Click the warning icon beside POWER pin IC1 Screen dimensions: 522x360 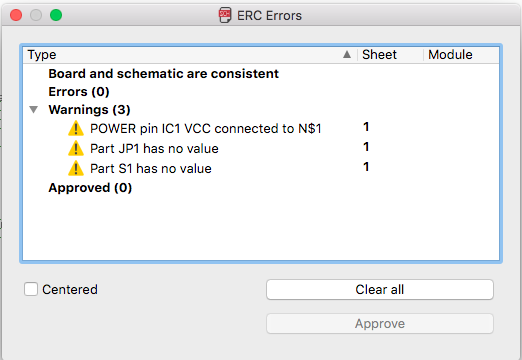click(x=76, y=128)
